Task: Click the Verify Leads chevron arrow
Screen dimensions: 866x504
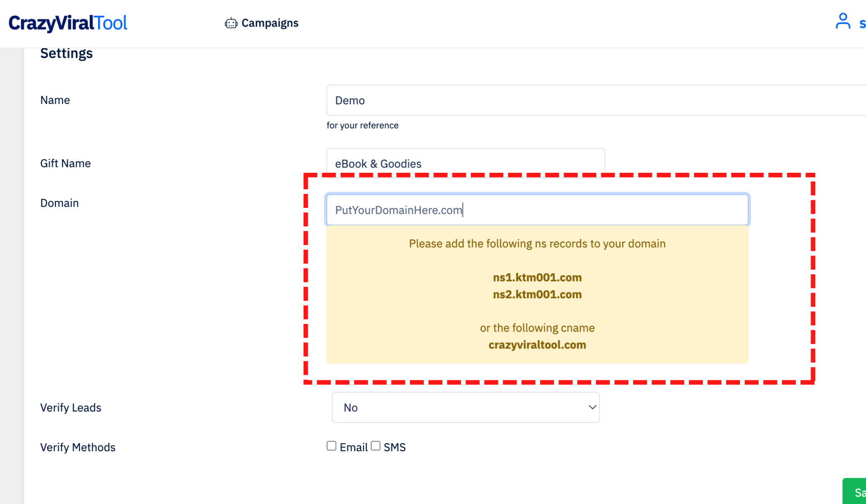Action: 592,407
